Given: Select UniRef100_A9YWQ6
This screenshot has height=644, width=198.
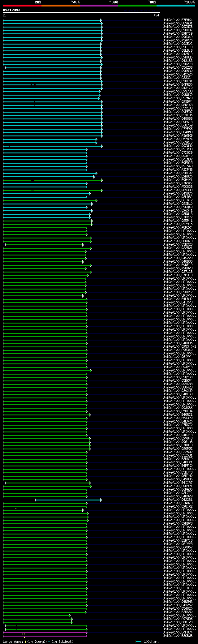Looking at the screenshot, I should tap(178, 619).
